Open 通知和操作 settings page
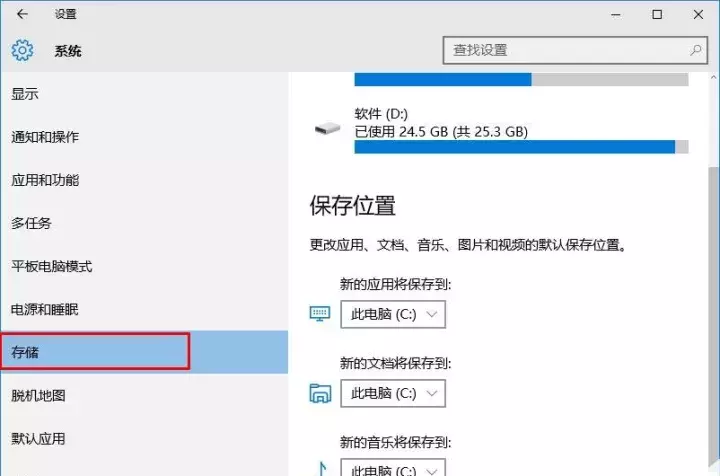The width and height of the screenshot is (720, 476). [x=144, y=137]
